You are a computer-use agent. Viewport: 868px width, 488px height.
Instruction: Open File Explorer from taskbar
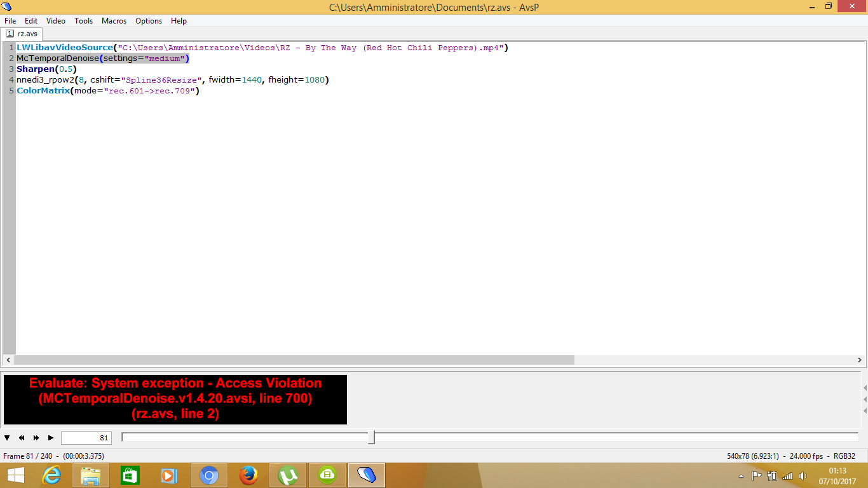pos(91,475)
